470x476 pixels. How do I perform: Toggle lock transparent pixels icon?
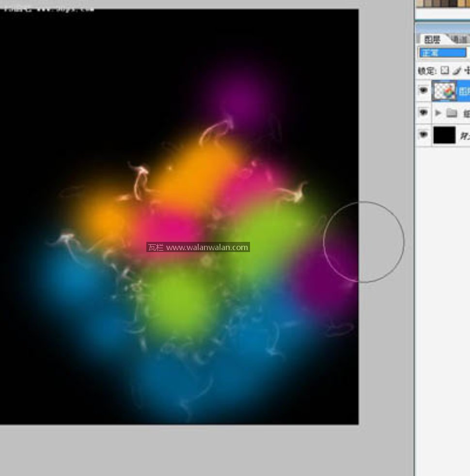(x=444, y=71)
